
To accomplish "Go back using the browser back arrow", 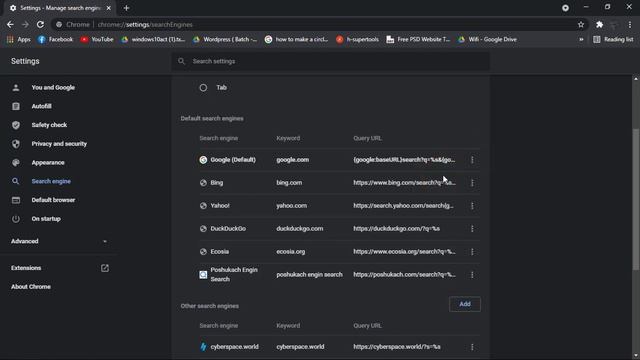I will click(x=10, y=24).
